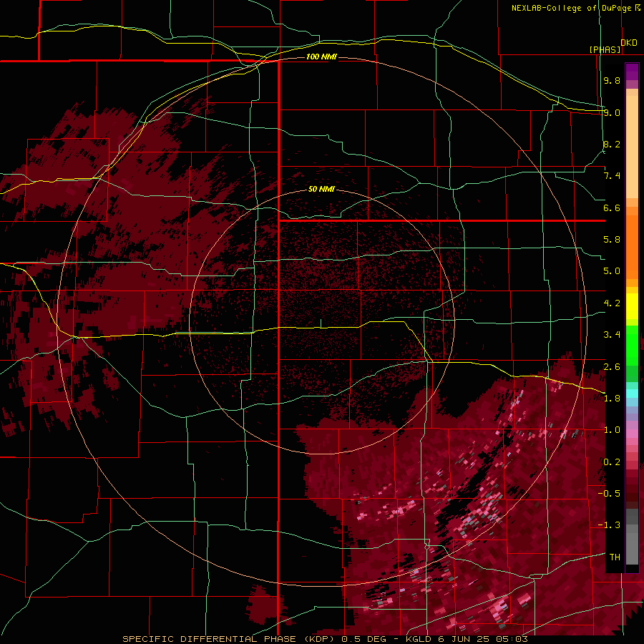
Task: Click the TH threshold label on the color scale
Action: point(615,557)
